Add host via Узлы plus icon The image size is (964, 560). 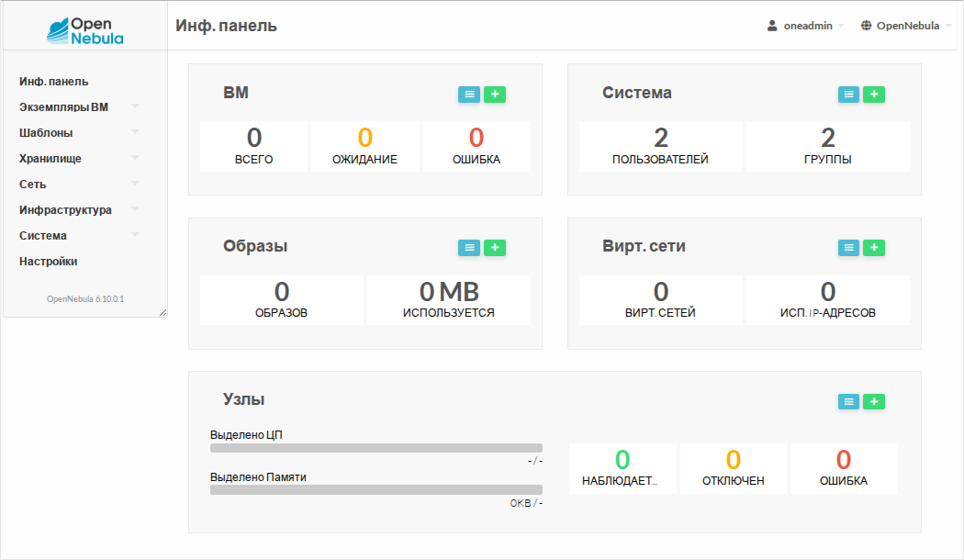click(x=874, y=401)
